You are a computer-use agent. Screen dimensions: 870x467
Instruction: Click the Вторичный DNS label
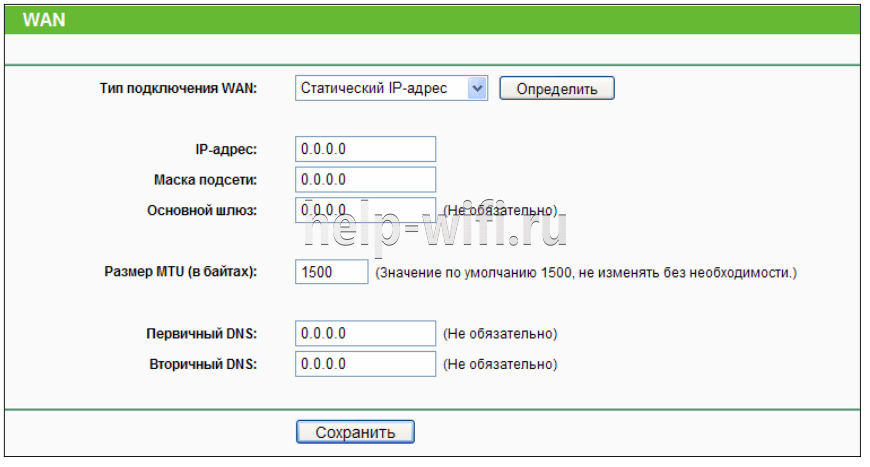[202, 364]
